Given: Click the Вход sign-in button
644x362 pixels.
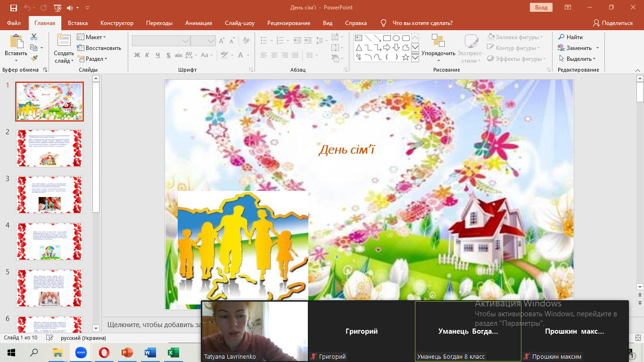Looking at the screenshot, I should coord(541,8).
